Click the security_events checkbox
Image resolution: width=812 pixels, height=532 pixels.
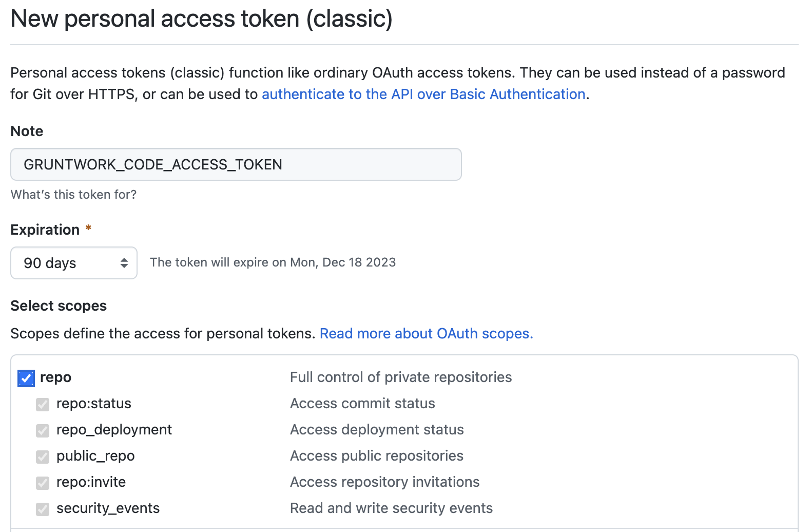(x=43, y=509)
